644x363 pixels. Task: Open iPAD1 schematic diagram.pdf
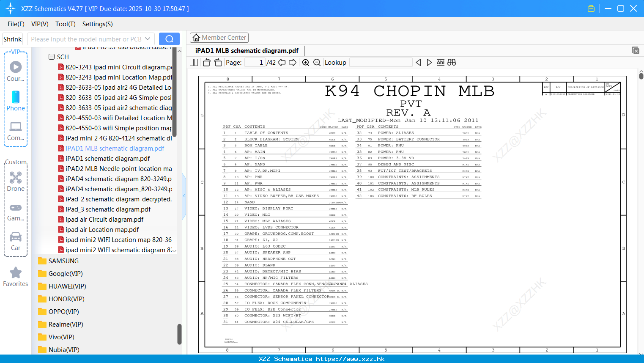(104, 158)
